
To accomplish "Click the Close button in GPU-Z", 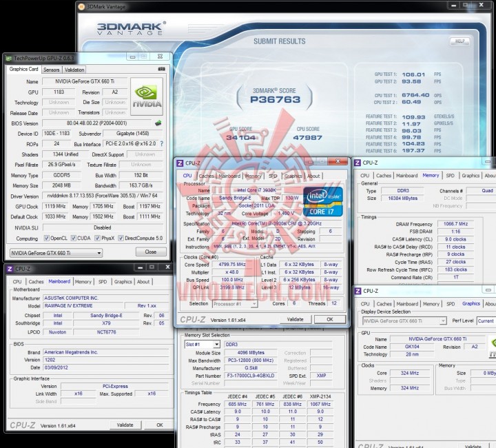I will (151, 252).
